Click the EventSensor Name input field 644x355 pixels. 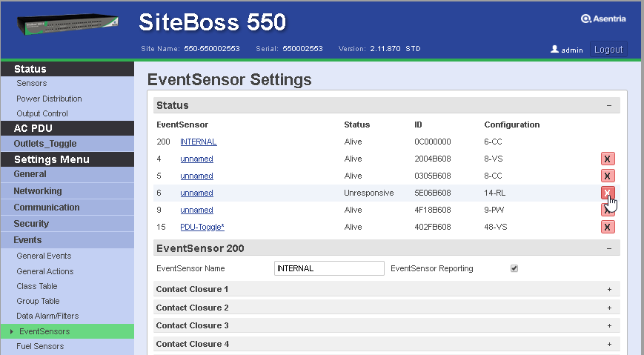click(329, 268)
